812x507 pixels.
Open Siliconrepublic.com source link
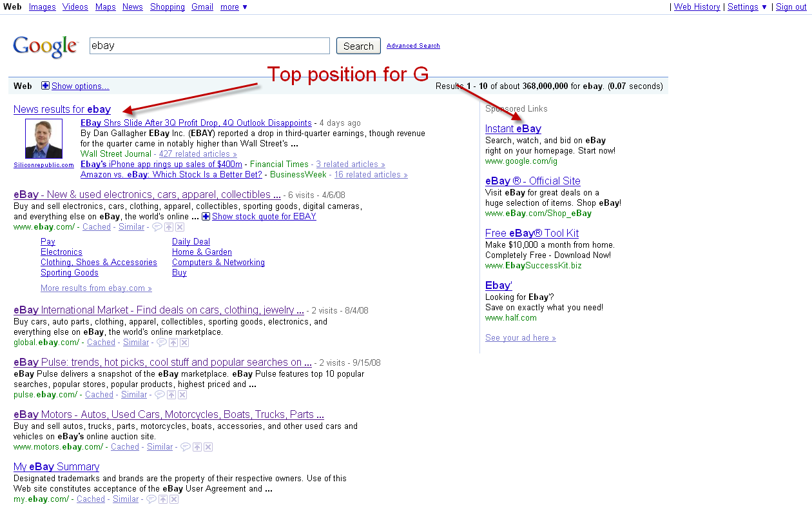(x=44, y=165)
